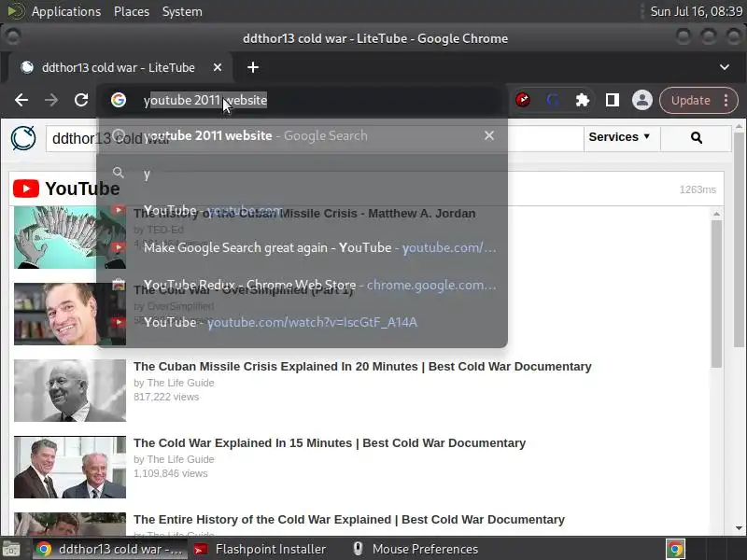Open the Chrome profile avatar
This screenshot has width=747, height=560.
click(642, 100)
